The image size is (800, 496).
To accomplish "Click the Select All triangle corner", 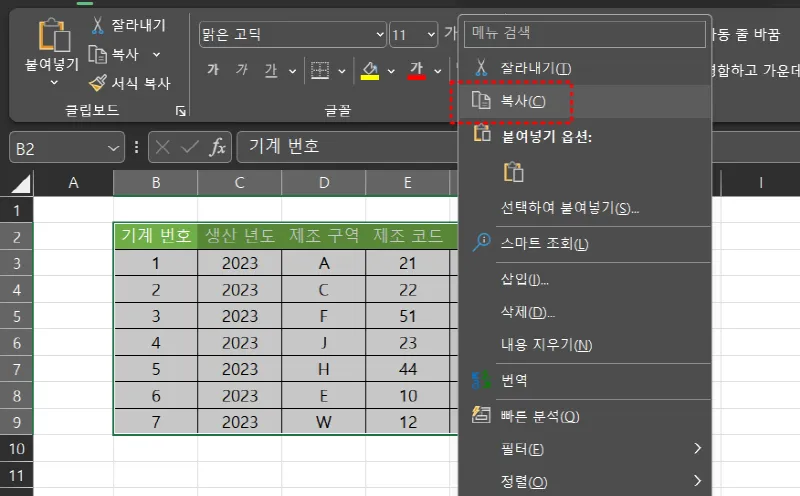I will 21,183.
